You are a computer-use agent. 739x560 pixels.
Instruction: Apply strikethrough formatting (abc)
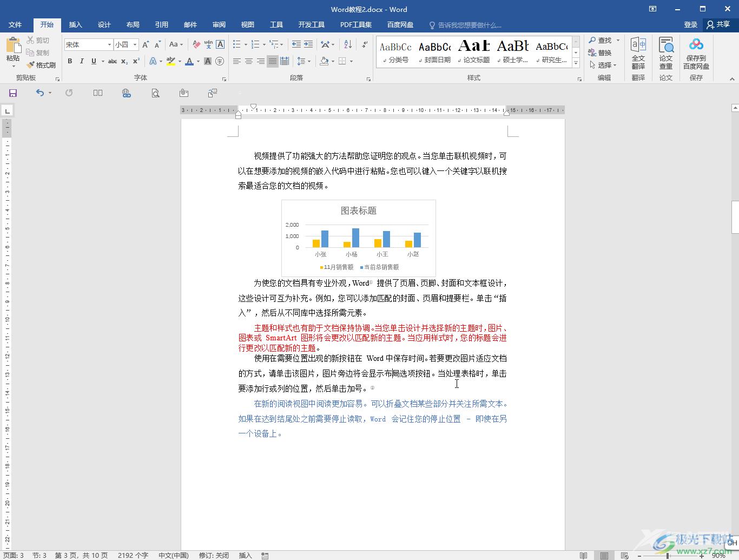pyautogui.click(x=113, y=61)
